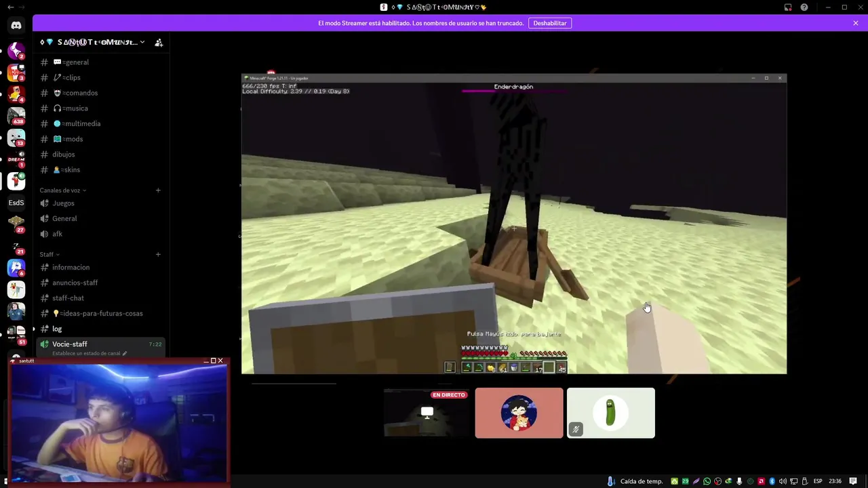Maximize the webcam overlay window
Screen dimensions: 868x488
tap(213, 361)
